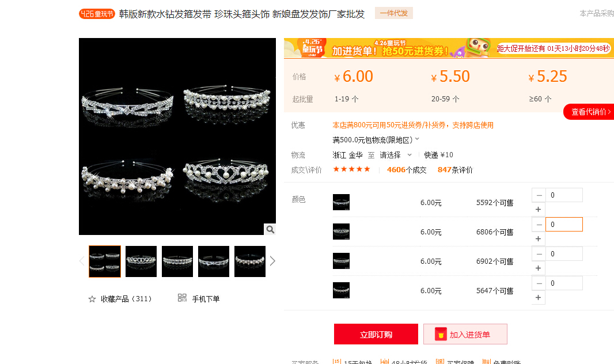The height and width of the screenshot is (364, 614).
Task: Expand the 满500.0元包物流 shipping details arrow
Action: pos(417,139)
